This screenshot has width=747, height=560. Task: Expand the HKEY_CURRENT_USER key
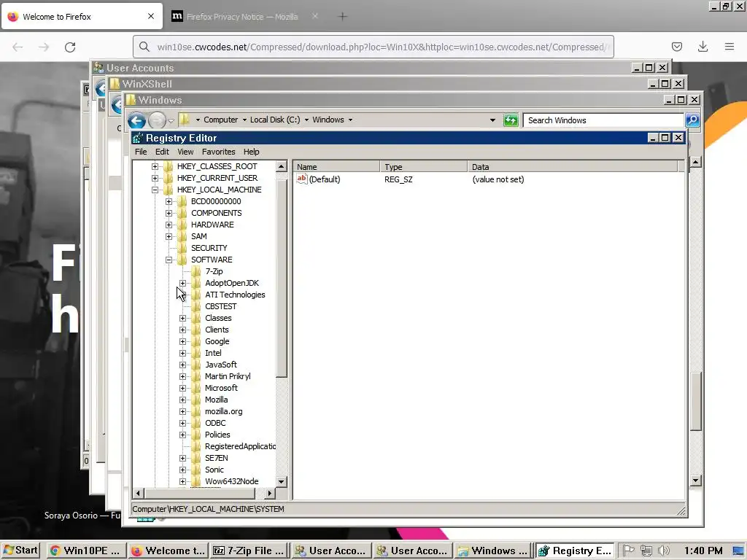(x=155, y=178)
